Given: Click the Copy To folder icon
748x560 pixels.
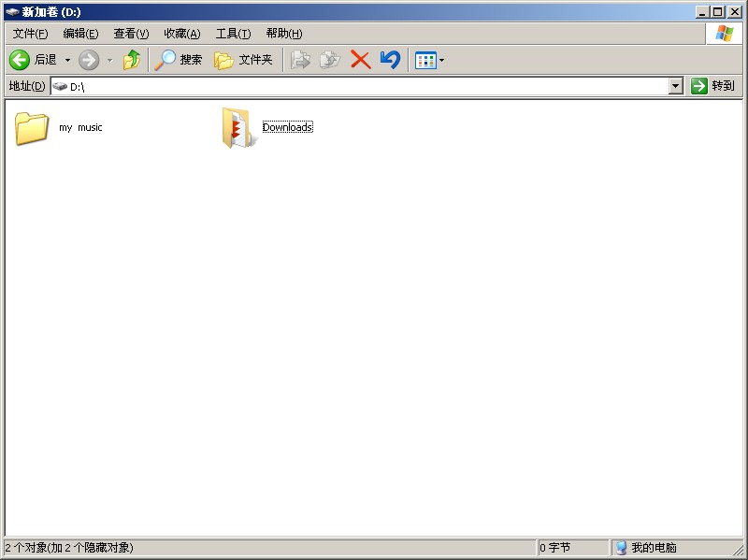Looking at the screenshot, I should (x=330, y=60).
